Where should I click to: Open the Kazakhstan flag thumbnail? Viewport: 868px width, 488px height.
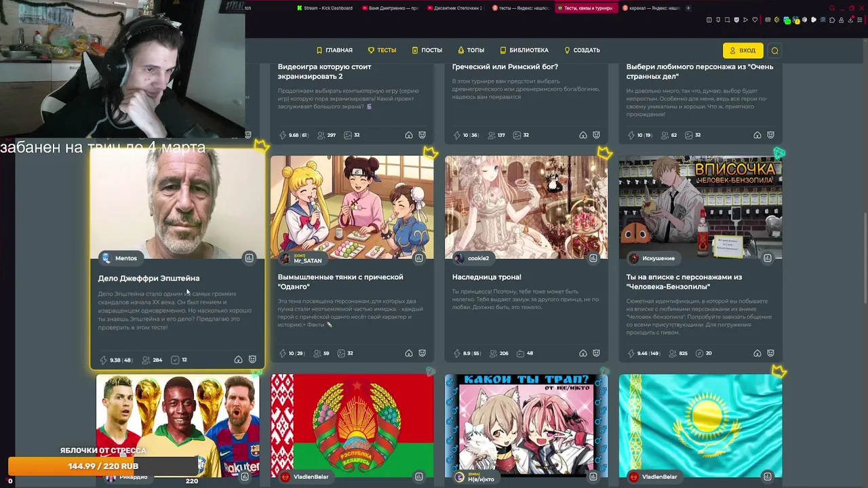click(x=701, y=426)
